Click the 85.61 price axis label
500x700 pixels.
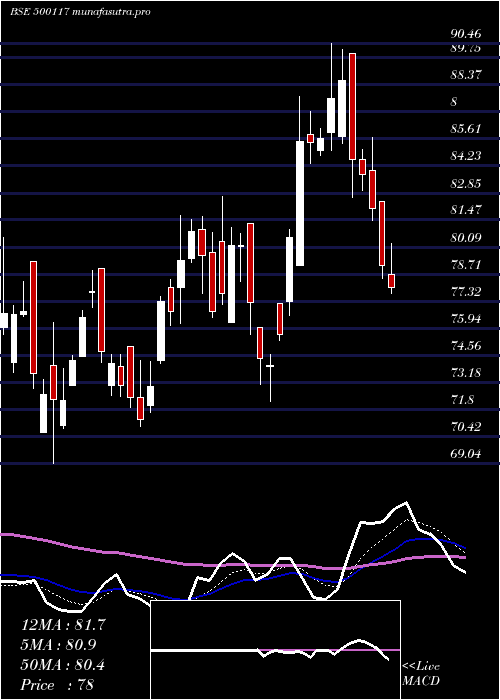[x=466, y=129]
